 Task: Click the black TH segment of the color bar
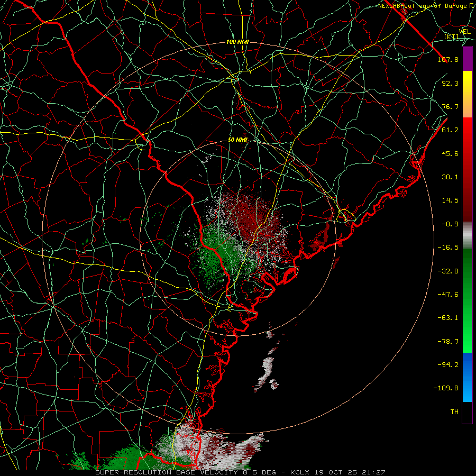pos(467,412)
